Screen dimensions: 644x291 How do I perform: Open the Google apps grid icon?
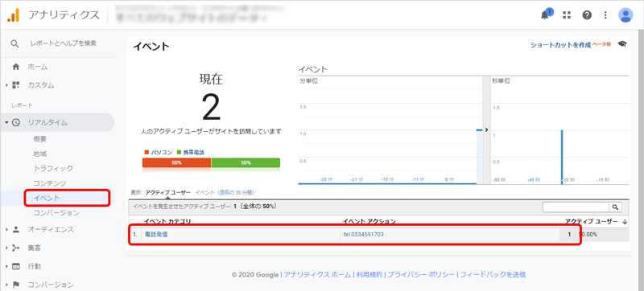pyautogui.click(x=567, y=15)
